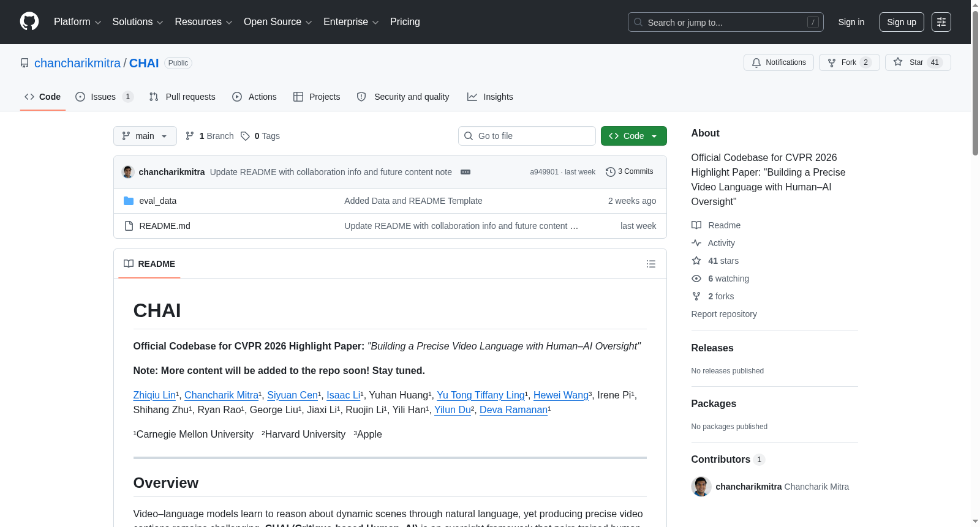Image resolution: width=980 pixels, height=527 pixels.
Task: Jump to Readme from About sidebar
Action: (716, 225)
